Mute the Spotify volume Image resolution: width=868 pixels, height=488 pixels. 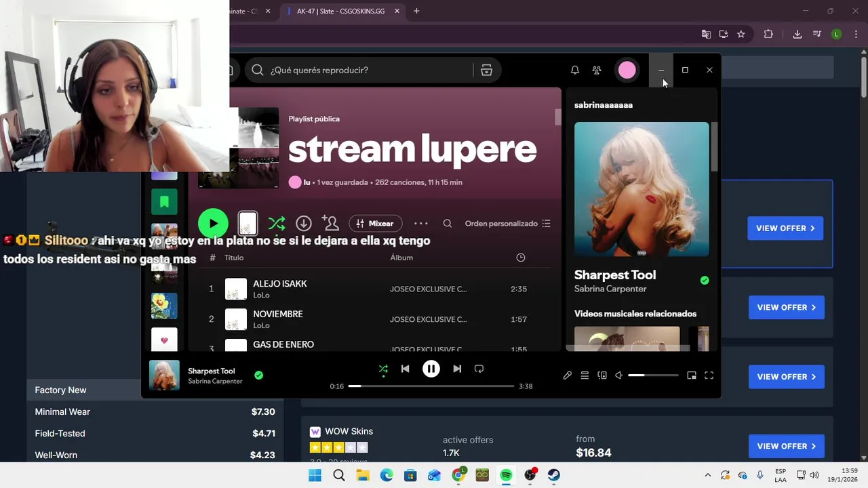tap(618, 375)
